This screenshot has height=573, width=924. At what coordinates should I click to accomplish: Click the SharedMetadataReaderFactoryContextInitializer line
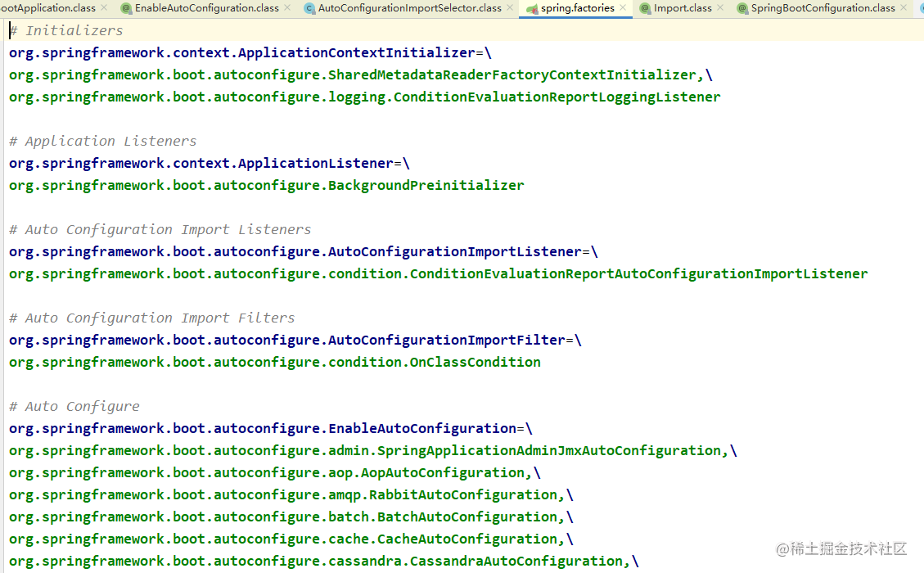click(x=361, y=74)
